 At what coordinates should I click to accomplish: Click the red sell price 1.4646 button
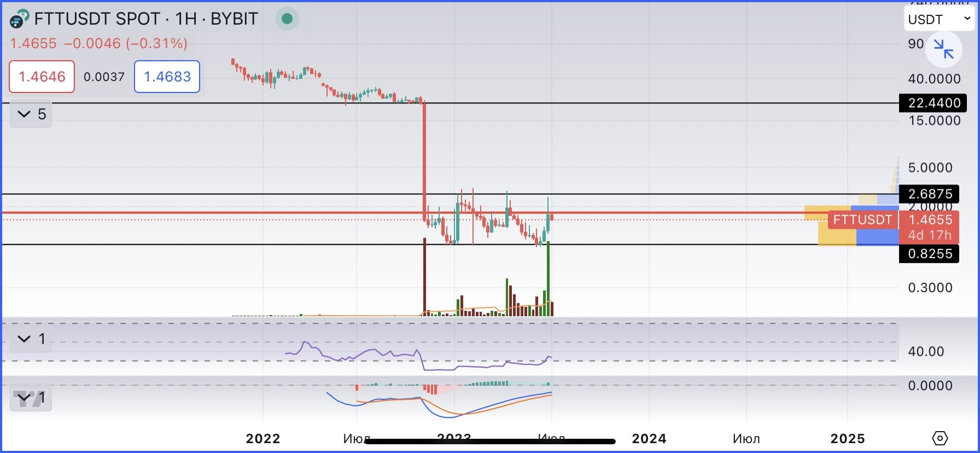[x=42, y=77]
